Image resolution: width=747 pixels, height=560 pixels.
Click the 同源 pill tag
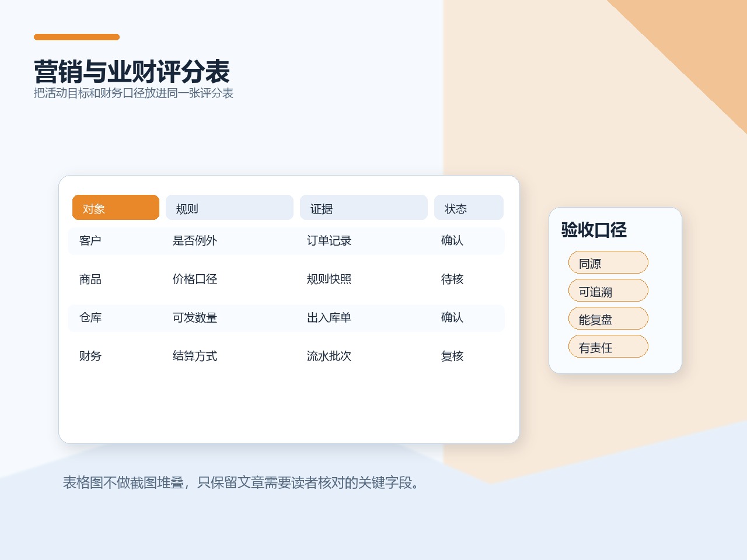[608, 262]
